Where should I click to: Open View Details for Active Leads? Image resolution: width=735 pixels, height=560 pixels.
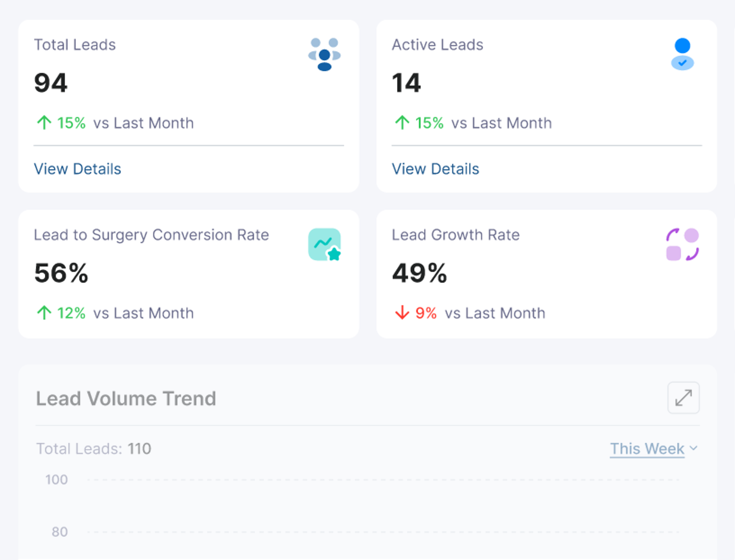click(435, 169)
